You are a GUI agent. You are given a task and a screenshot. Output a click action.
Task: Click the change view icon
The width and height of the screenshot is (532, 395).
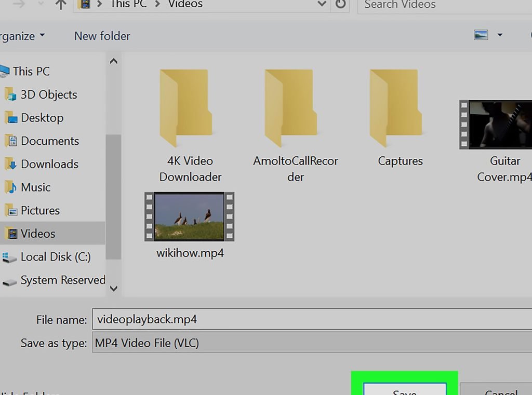[x=481, y=35]
